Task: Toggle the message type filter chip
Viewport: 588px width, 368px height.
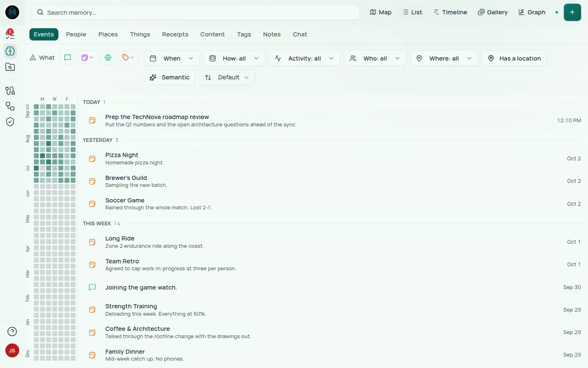Action: [68, 58]
